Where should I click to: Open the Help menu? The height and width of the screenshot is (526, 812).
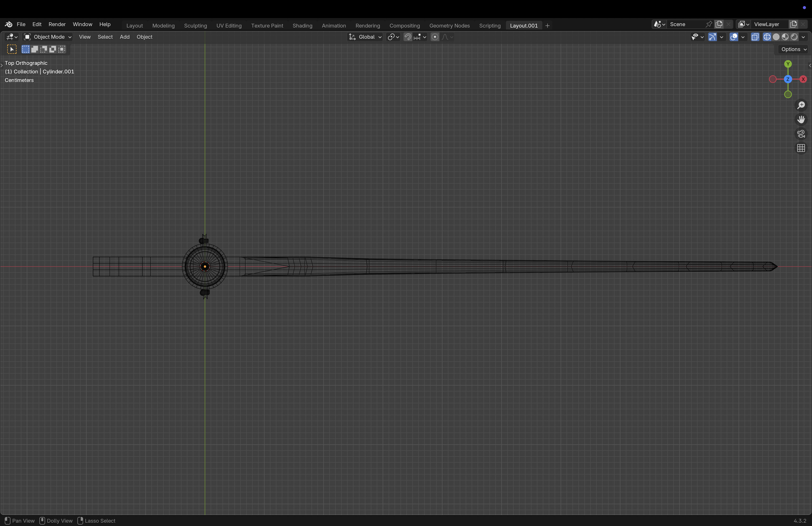click(105, 24)
